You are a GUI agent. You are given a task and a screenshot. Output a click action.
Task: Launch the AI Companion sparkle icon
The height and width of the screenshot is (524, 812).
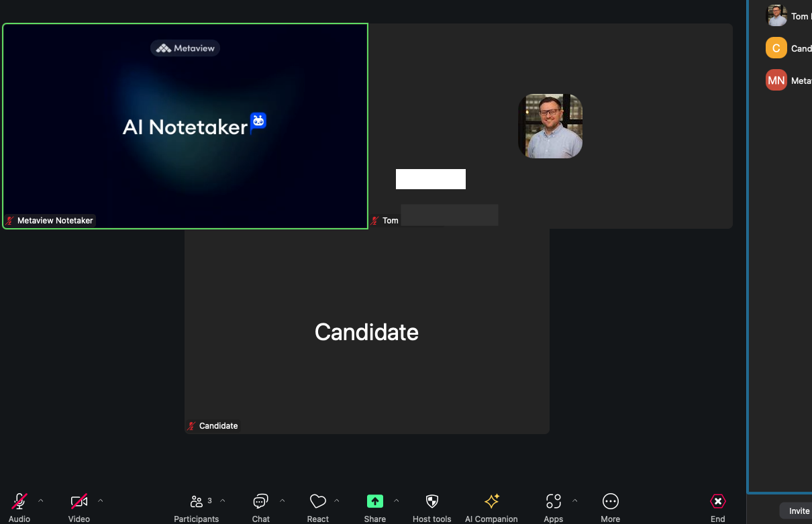pos(491,501)
